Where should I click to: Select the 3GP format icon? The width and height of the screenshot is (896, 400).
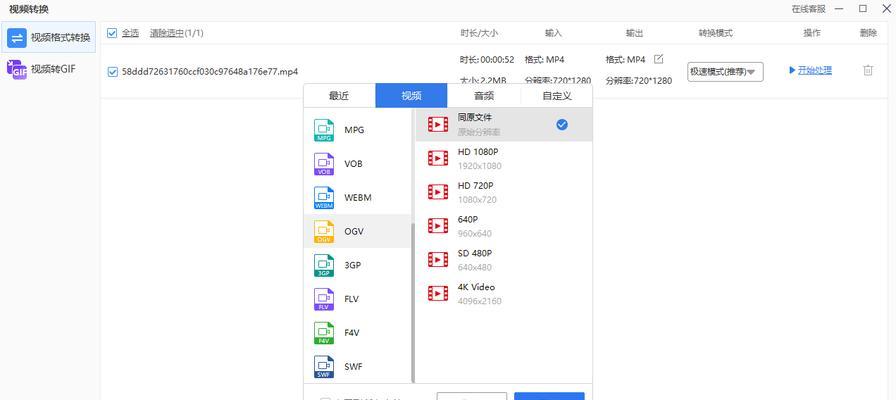(324, 265)
